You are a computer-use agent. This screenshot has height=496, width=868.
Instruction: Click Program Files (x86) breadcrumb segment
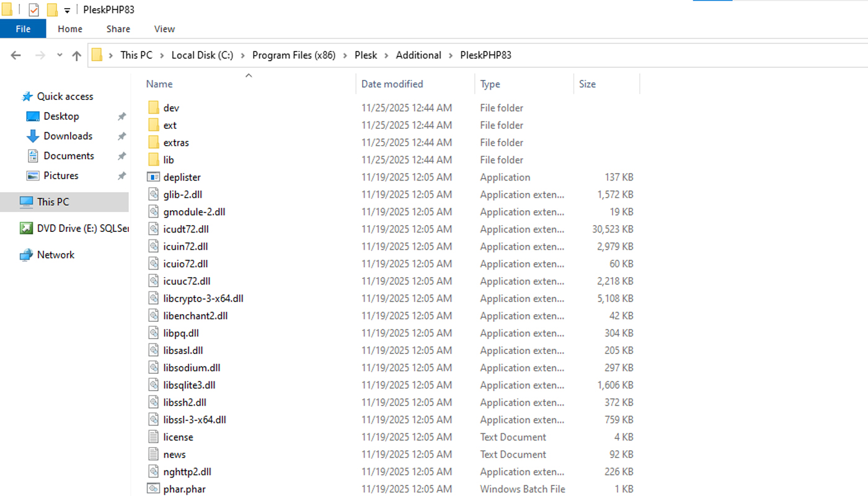[293, 55]
